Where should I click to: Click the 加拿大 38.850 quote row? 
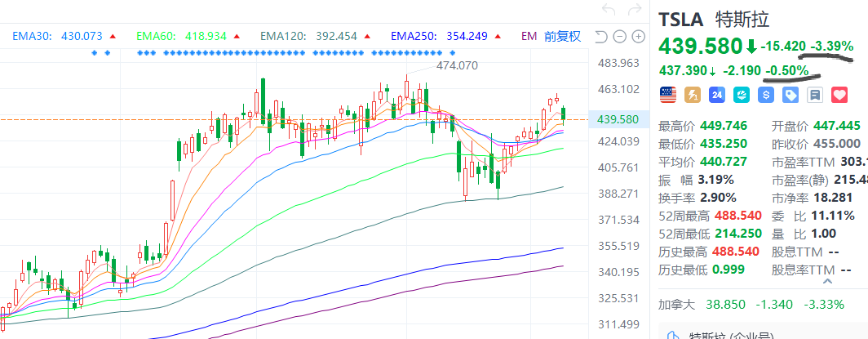(x=752, y=304)
